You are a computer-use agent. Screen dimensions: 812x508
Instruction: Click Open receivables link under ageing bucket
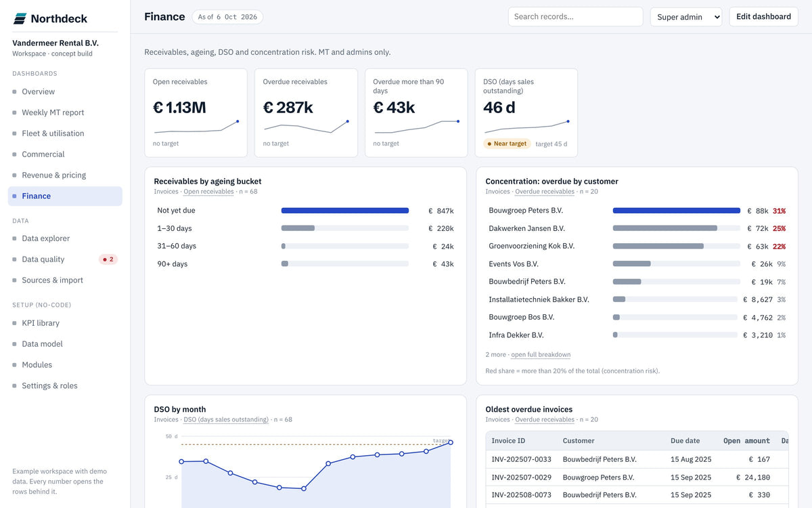208,192
